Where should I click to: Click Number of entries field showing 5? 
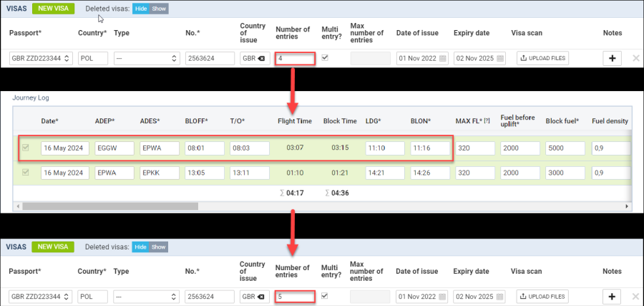[296, 296]
